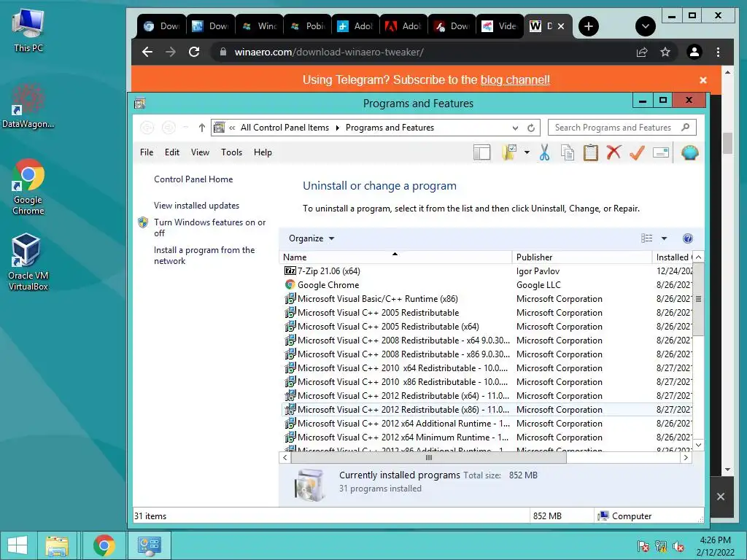Open File Explorer from the taskbar
747x560 pixels.
[x=57, y=545]
